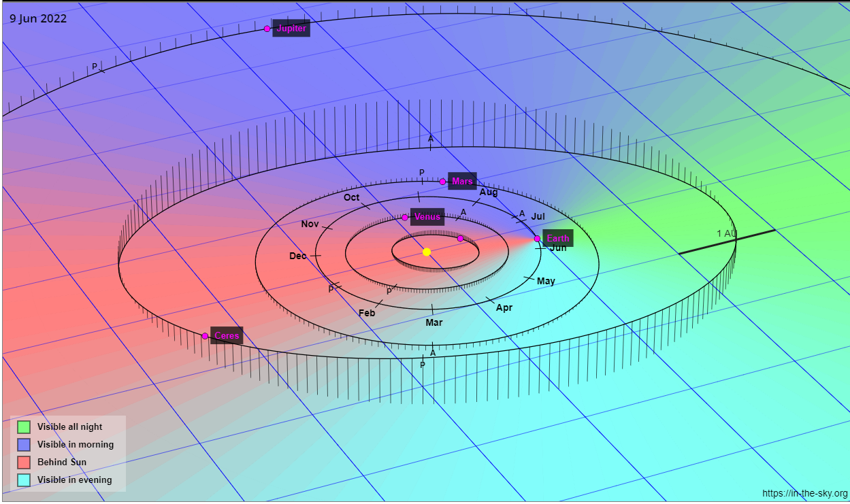
Task: Click the yellow Sun at the center
Action: 427,252
